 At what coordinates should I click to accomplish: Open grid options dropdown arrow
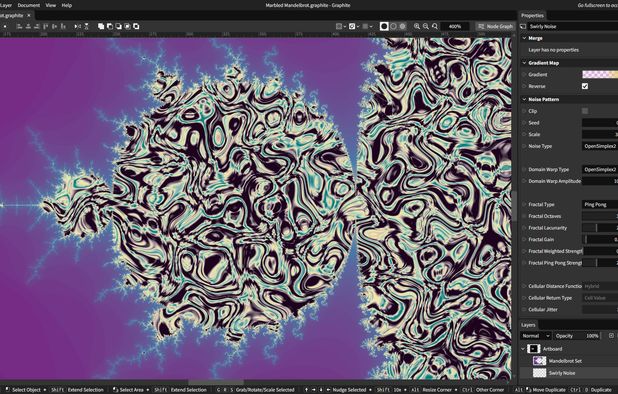tap(371, 26)
